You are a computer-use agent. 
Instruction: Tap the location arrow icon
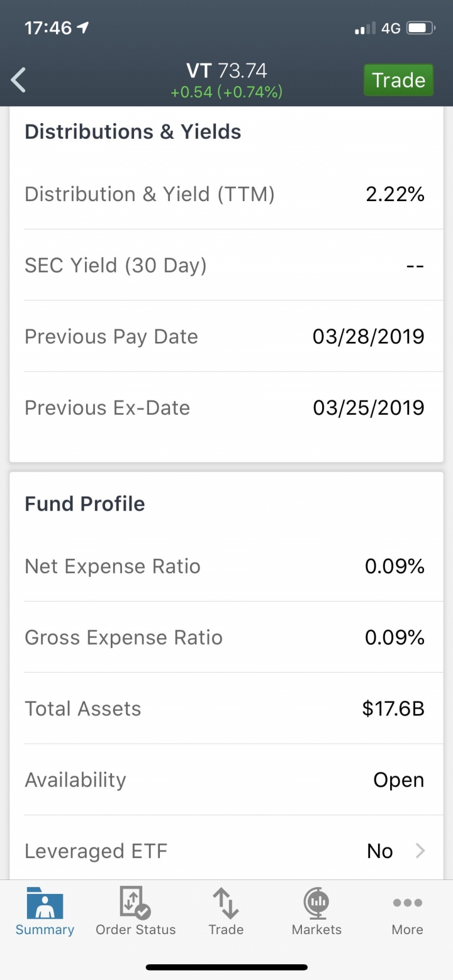[x=82, y=28]
